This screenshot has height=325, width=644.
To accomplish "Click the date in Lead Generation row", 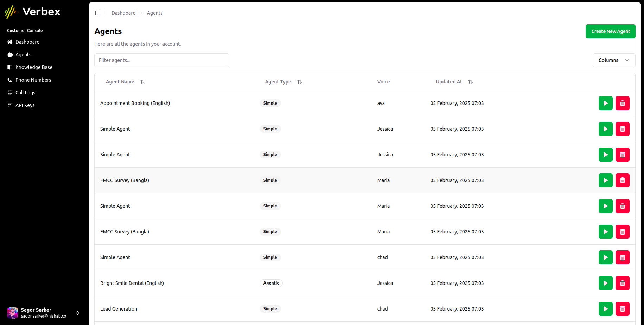I will coord(457,309).
